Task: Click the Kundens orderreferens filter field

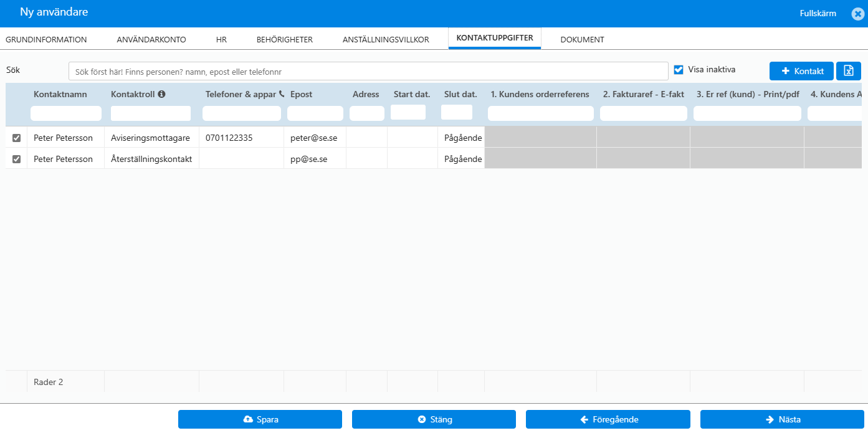Action: click(x=541, y=113)
